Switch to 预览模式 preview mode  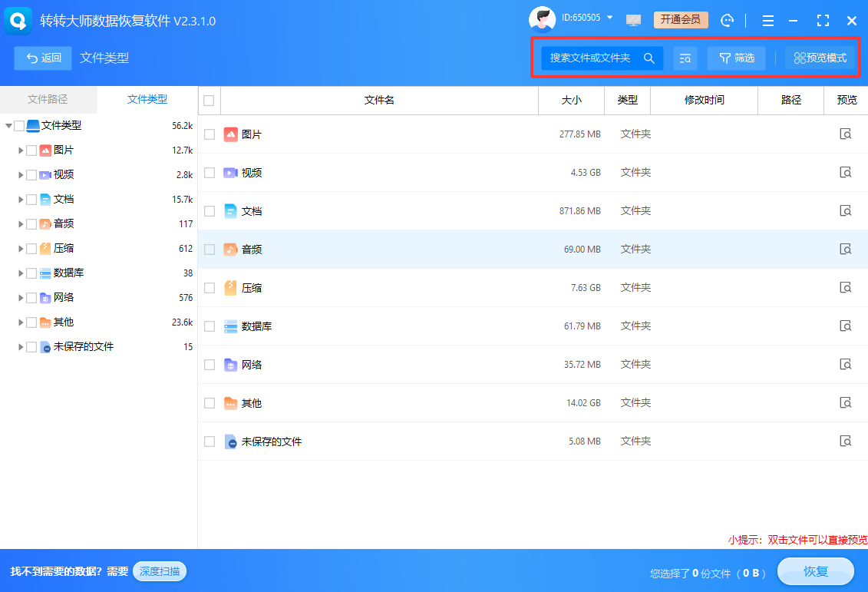tap(820, 58)
